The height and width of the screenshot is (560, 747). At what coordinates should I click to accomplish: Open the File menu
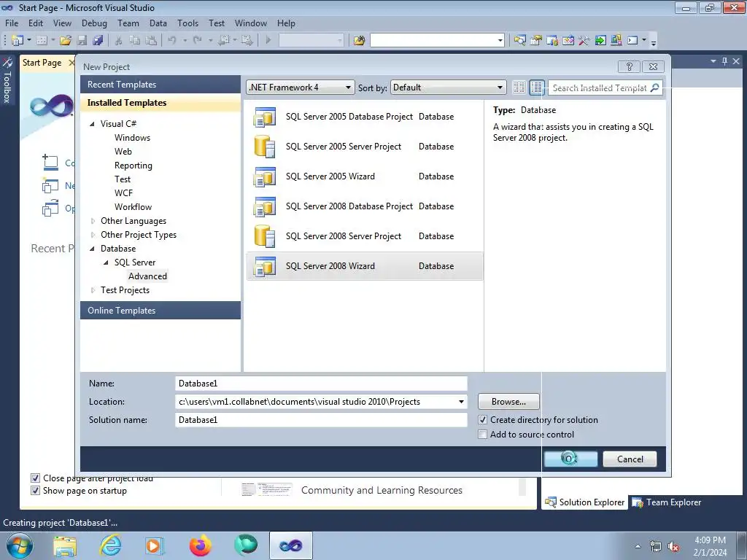[x=12, y=23]
